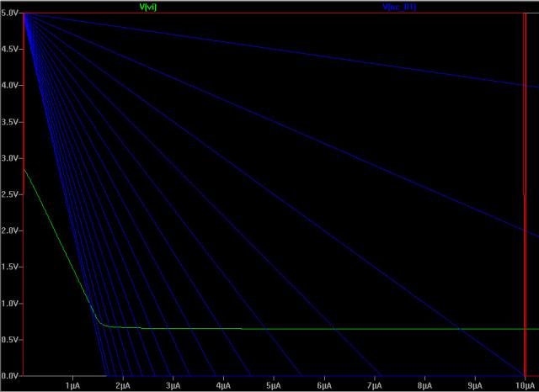The height and width of the screenshot is (392, 539).
Task: Select the 2.0V tick on vertical axis
Action: (x=10, y=230)
